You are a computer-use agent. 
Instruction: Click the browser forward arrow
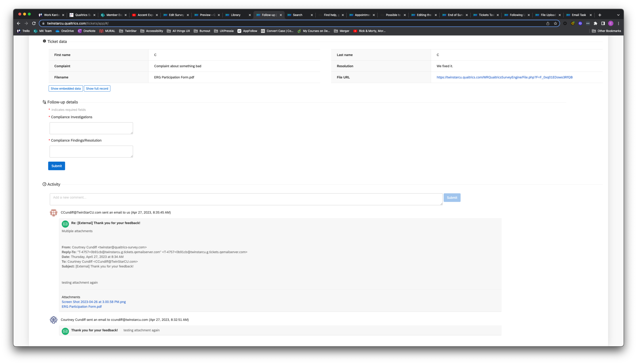(26, 23)
